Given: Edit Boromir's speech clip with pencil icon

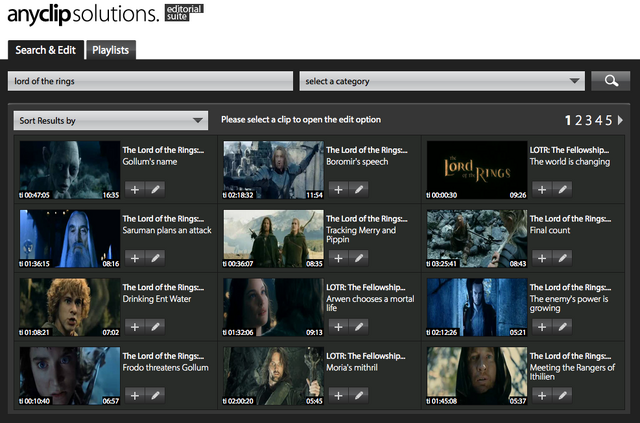Looking at the screenshot, I should pyautogui.click(x=359, y=189).
